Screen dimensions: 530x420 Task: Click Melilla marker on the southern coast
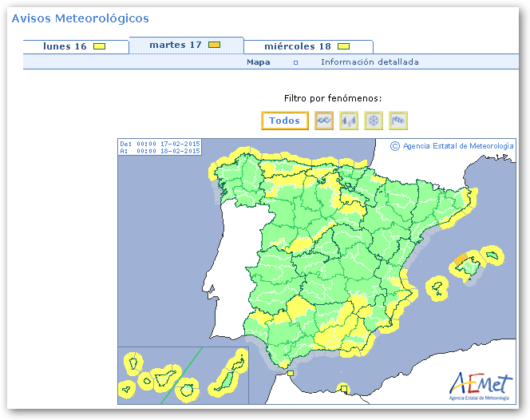[344, 389]
